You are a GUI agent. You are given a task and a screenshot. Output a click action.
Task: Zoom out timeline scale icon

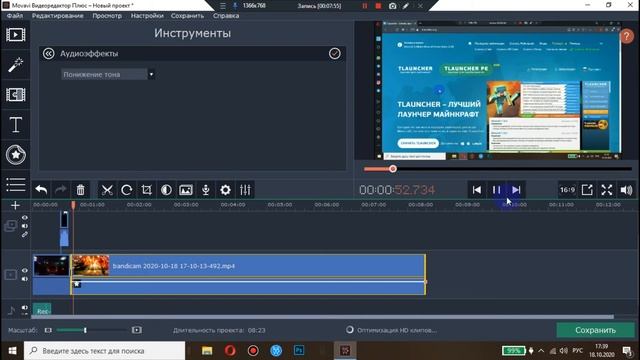pyautogui.click(x=48, y=330)
